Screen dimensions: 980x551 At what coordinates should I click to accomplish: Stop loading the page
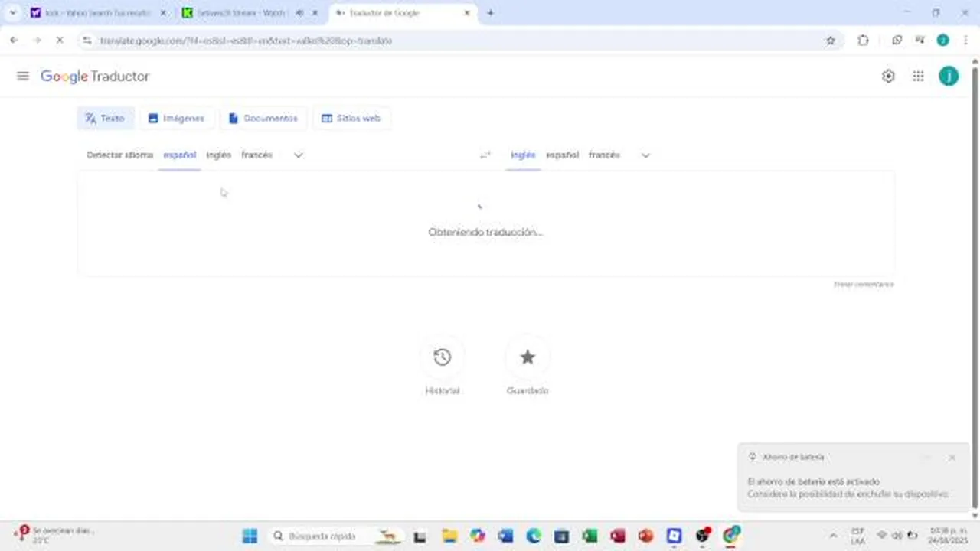(x=59, y=41)
